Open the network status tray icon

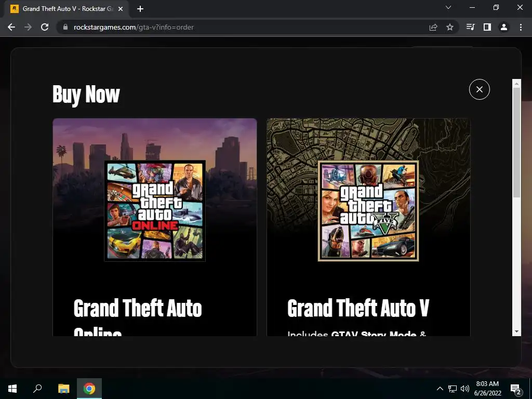pos(453,389)
